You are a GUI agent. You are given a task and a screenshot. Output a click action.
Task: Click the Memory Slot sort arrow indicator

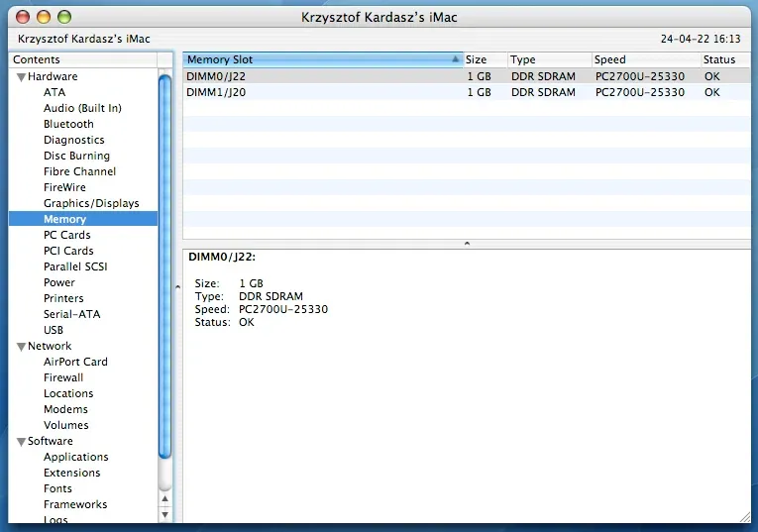(455, 59)
